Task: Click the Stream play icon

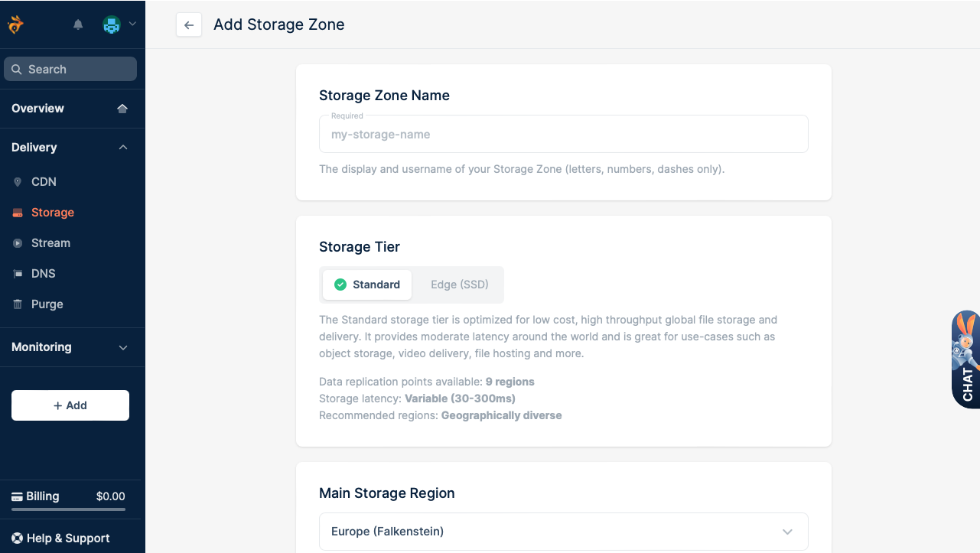Action: [x=18, y=243]
